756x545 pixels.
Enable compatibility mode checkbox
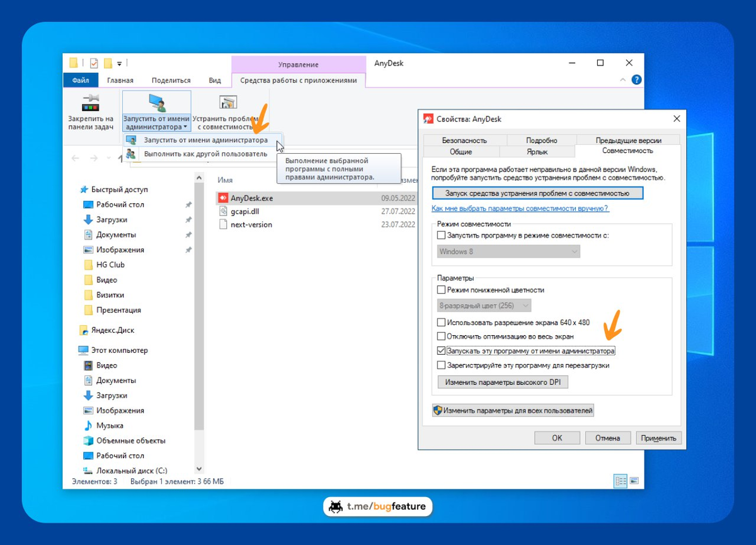pos(441,235)
